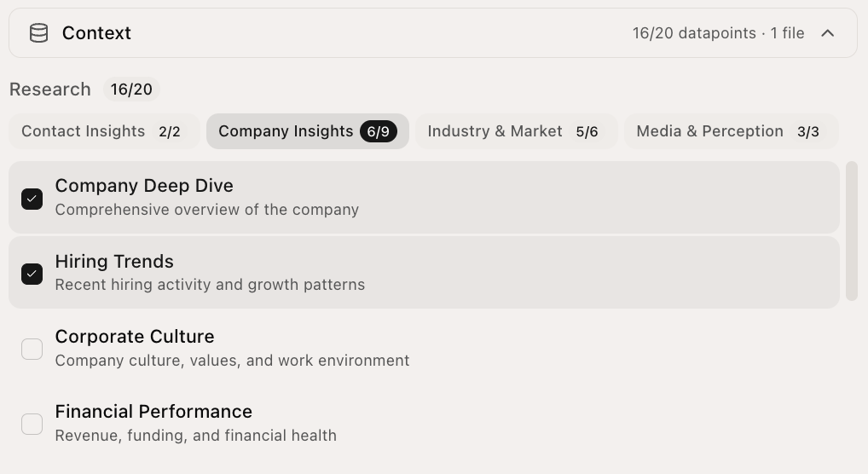Screen dimensions: 868x474
Task: Switch to the Contact Insights tab
Action: coord(104,131)
